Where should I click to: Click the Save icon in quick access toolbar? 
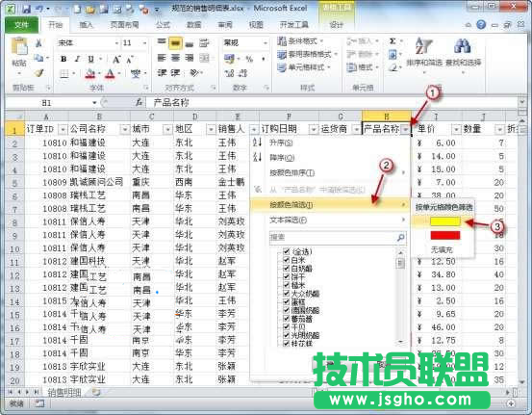point(26,10)
